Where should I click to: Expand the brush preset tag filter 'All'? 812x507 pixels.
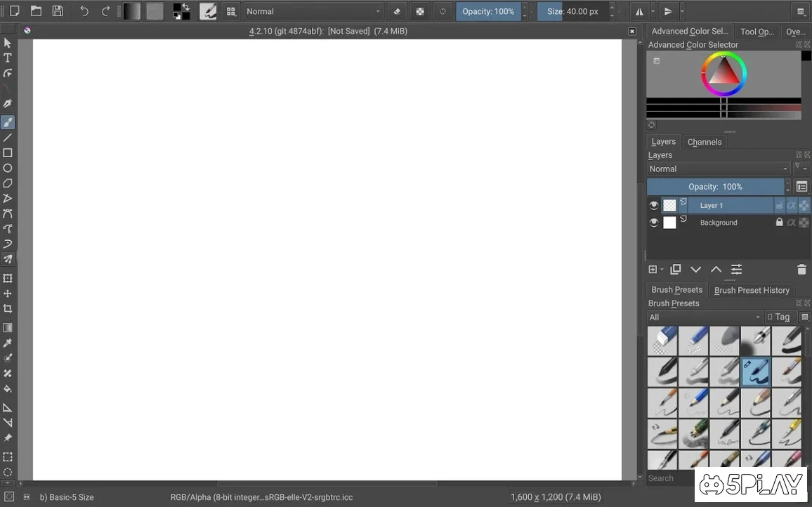704,317
